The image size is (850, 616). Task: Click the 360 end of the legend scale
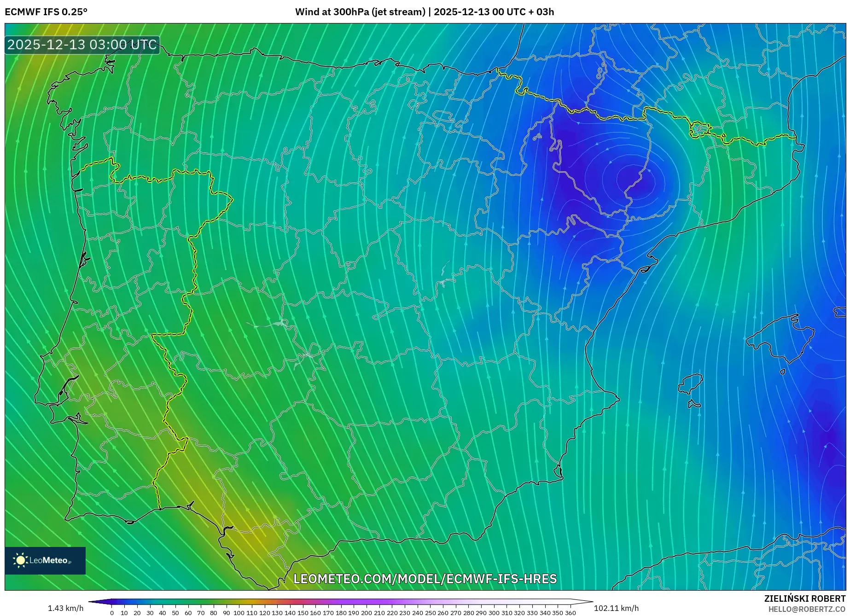tap(570, 613)
